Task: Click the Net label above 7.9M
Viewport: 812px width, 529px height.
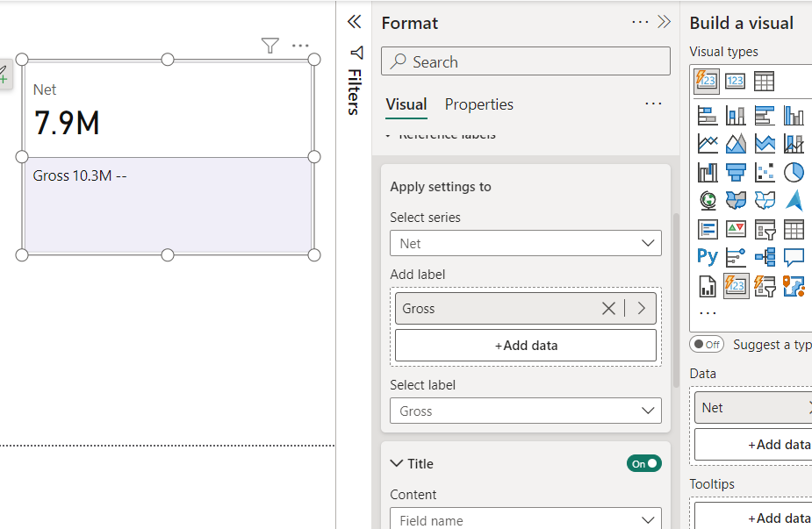Action: [x=45, y=90]
